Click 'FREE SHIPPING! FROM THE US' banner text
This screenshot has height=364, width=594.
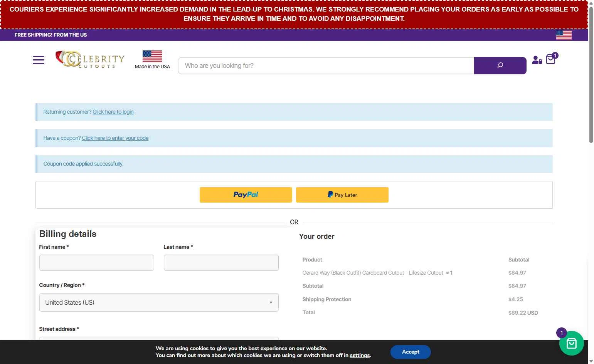51,35
